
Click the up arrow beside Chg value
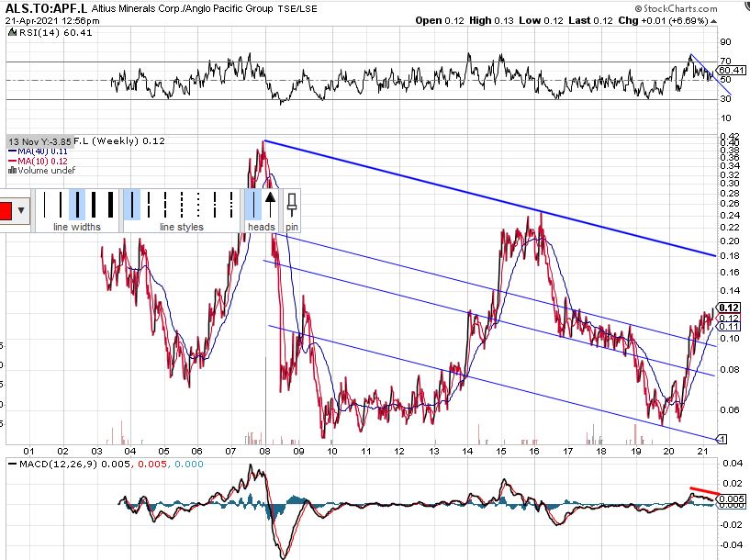tap(713, 21)
